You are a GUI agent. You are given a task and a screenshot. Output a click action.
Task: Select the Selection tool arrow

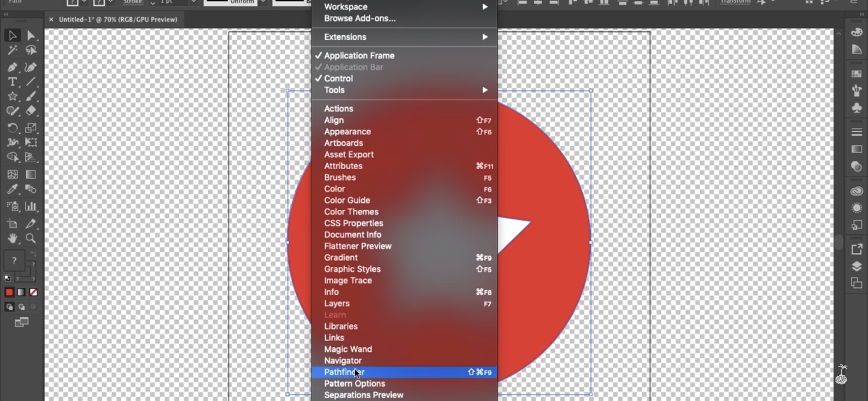(12, 36)
